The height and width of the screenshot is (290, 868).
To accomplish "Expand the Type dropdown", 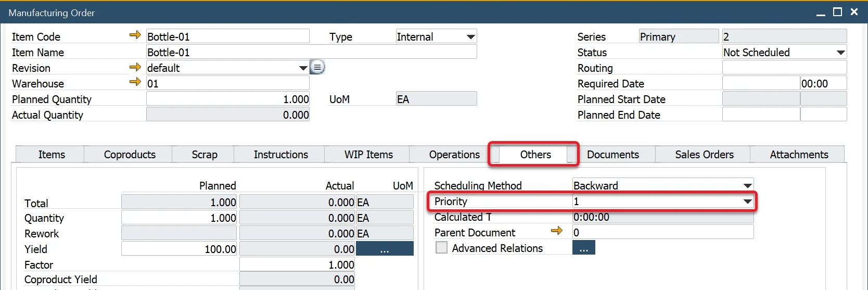I will point(470,37).
